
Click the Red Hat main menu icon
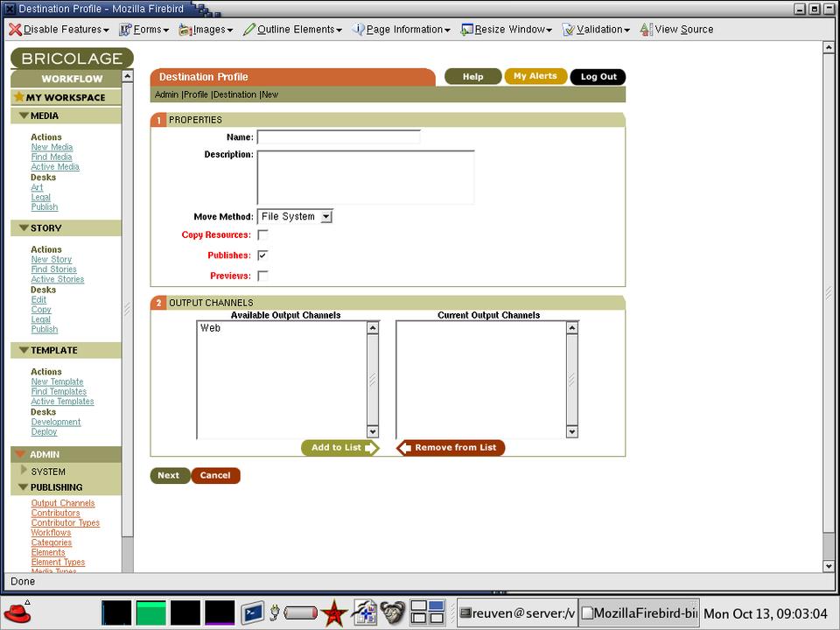coord(17,612)
